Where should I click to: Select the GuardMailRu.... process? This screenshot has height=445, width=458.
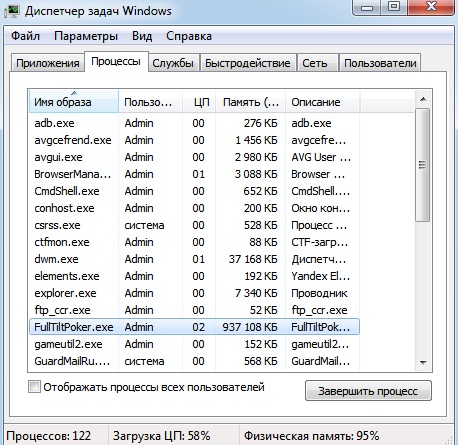tap(194, 361)
